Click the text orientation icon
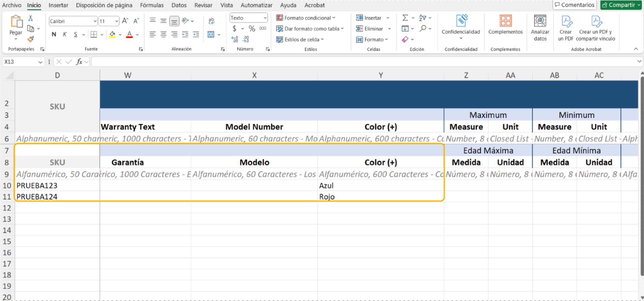644x301 pixels. click(x=185, y=21)
